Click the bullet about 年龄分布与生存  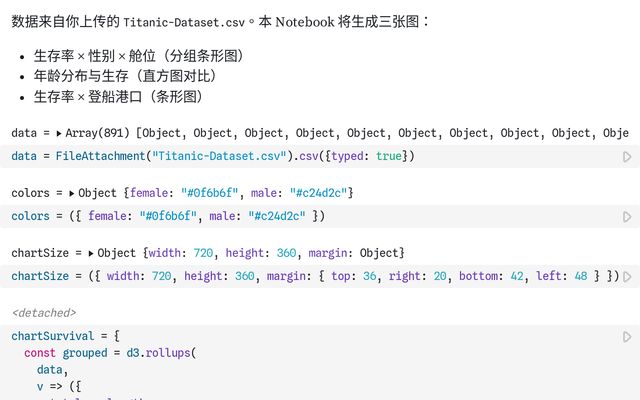pyautogui.click(x=125, y=76)
